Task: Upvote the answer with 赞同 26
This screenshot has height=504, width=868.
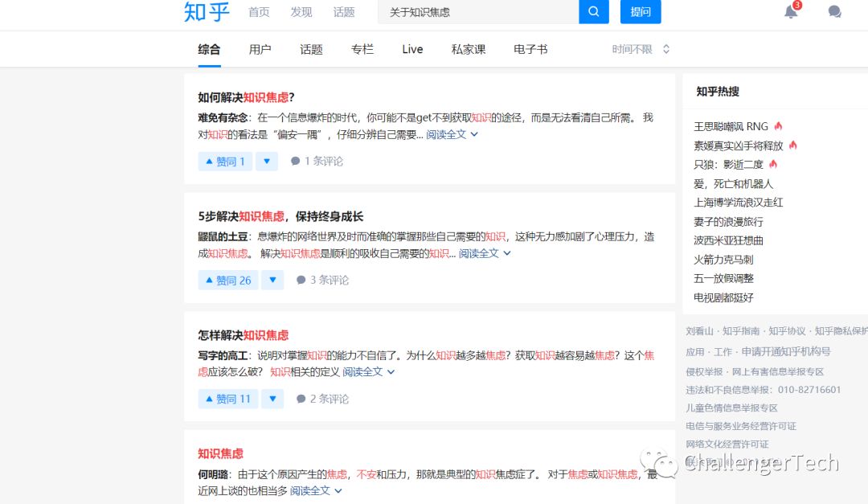Action: tap(227, 280)
